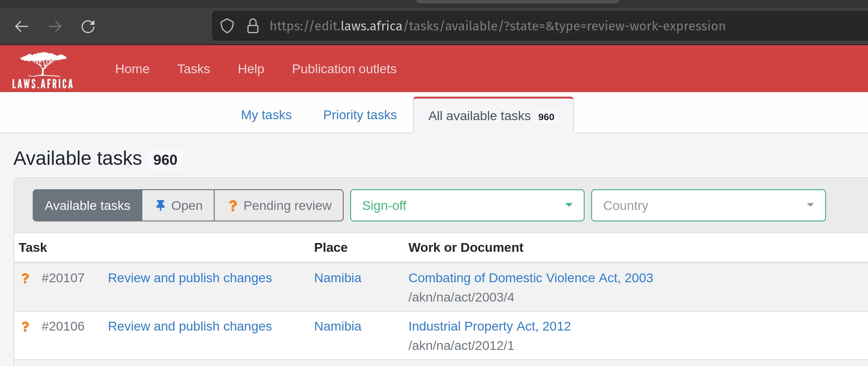868x366 pixels.
Task: Open Combating of Domestic Violence Act, 2003
Action: (531, 278)
